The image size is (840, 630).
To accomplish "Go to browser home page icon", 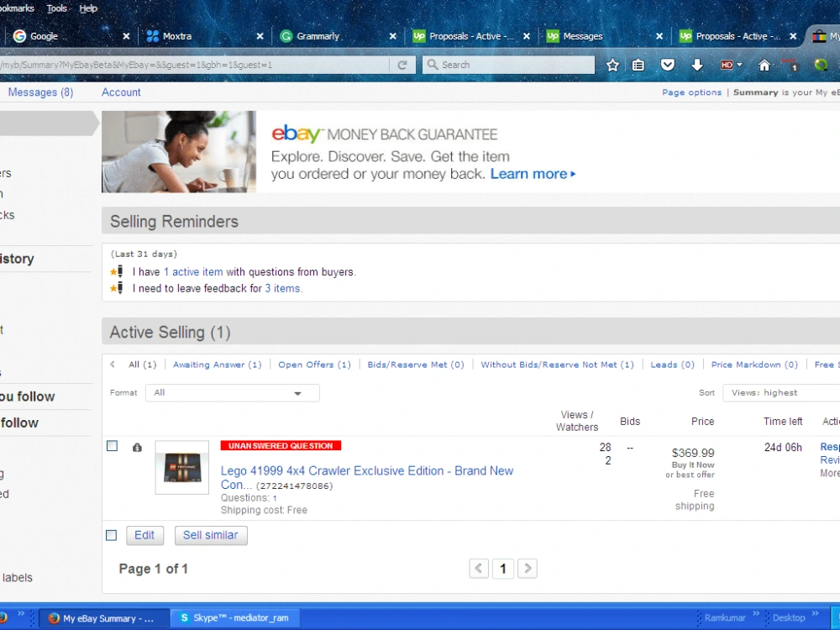I will pos(764,65).
